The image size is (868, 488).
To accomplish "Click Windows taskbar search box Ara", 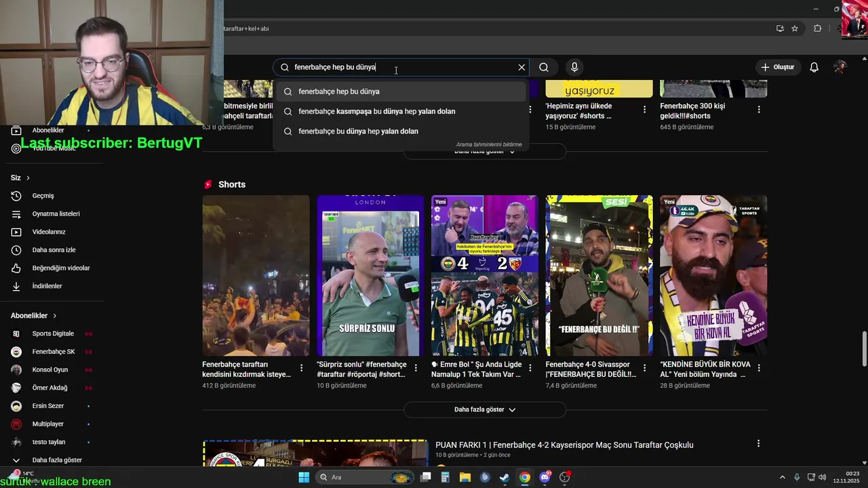I will click(365, 477).
